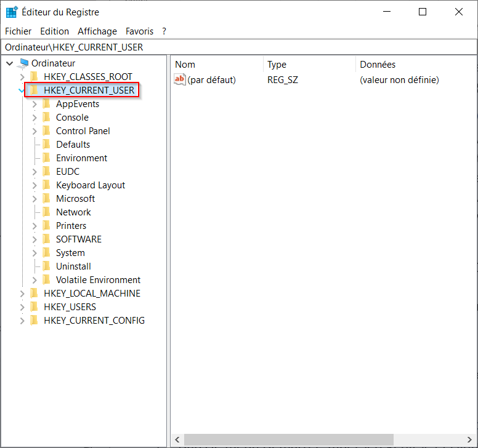Click the SOFTWARE folder icon
Screen dimensions: 478x448
point(46,239)
